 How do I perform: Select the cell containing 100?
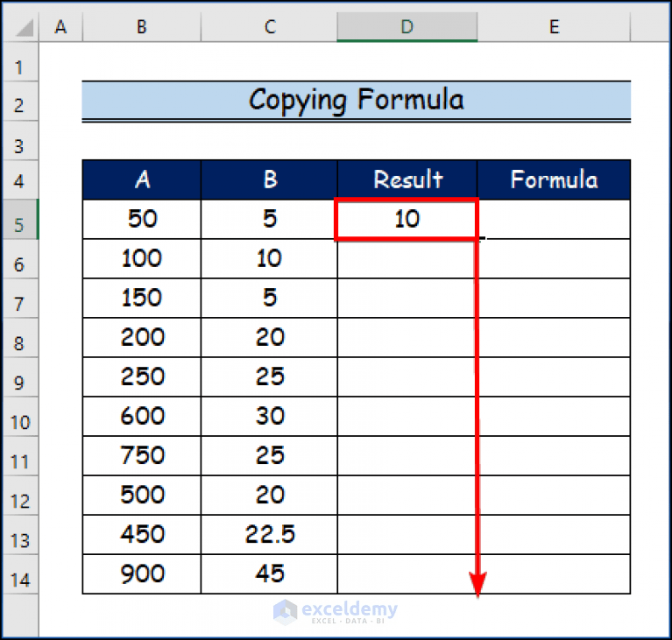pyautogui.click(x=141, y=259)
